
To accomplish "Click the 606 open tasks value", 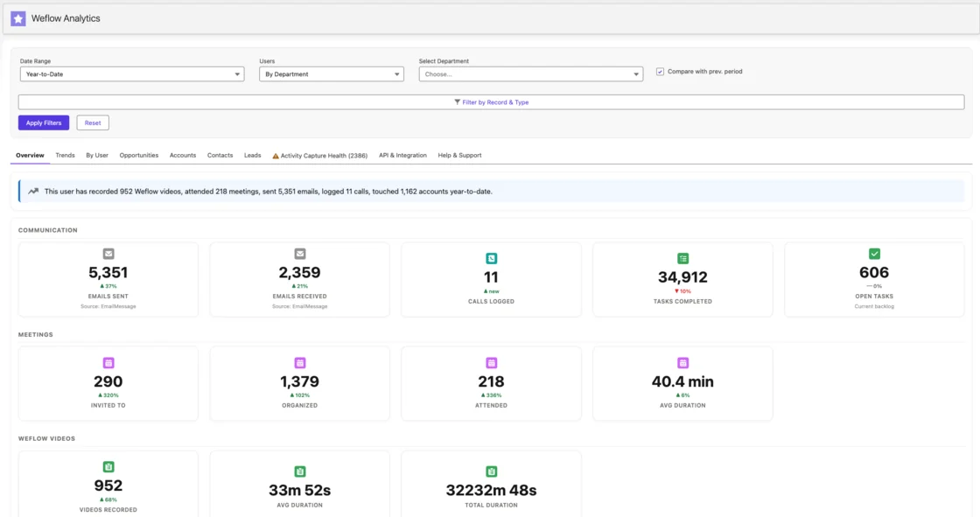I will [x=874, y=273].
